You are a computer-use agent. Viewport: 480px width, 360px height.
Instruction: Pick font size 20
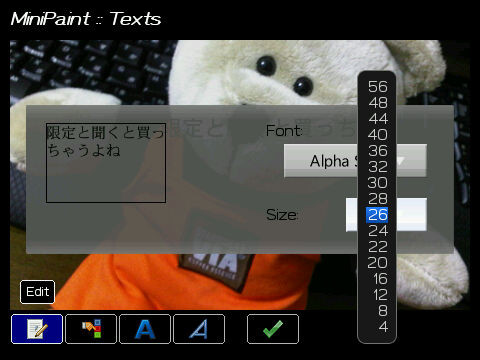click(378, 263)
